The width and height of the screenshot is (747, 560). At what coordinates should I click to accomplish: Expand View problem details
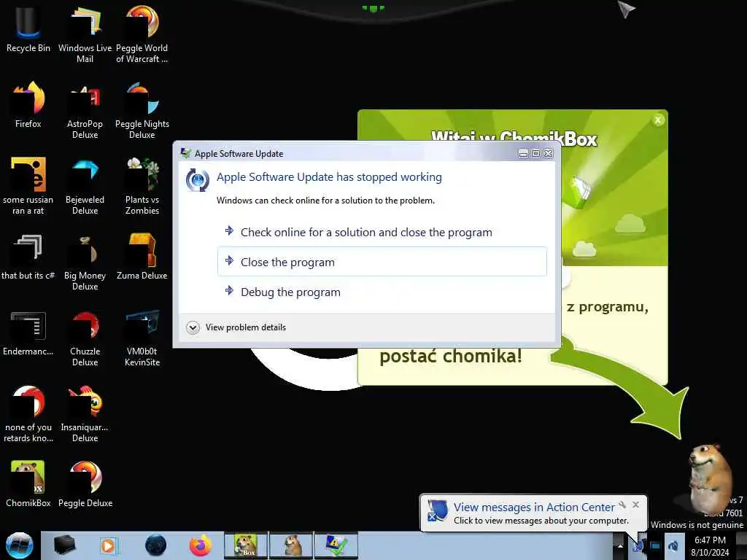[236, 327]
